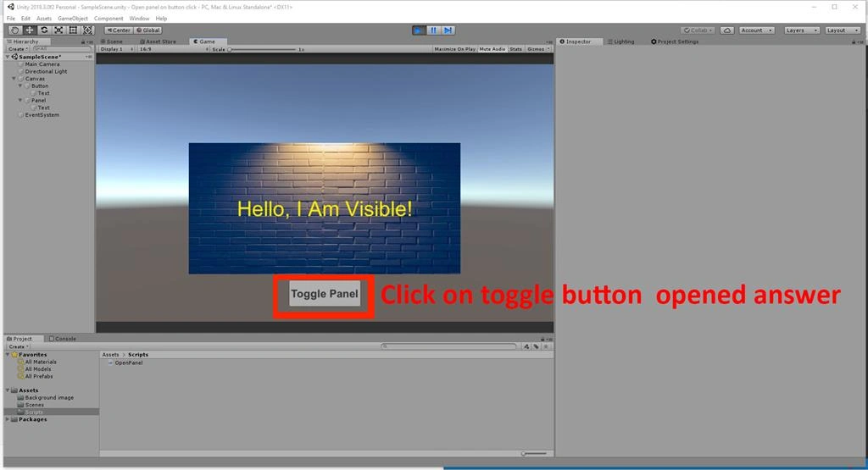Select the combined Transform tool
The height and width of the screenshot is (470, 868).
point(87,30)
